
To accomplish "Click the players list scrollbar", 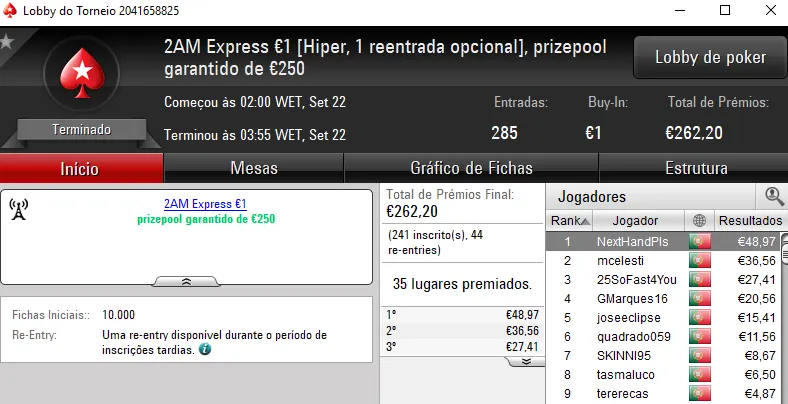I will tap(783, 320).
